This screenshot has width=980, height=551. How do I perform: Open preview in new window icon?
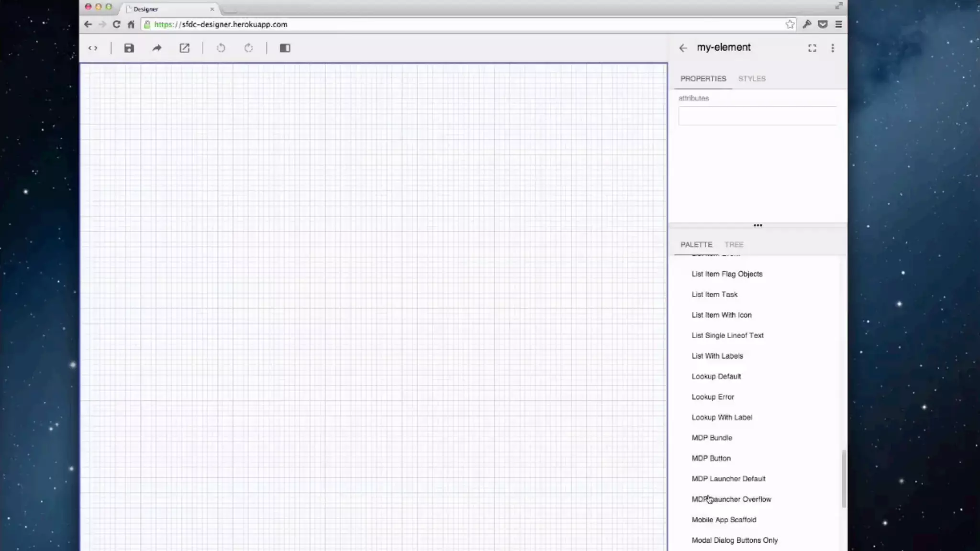point(185,48)
